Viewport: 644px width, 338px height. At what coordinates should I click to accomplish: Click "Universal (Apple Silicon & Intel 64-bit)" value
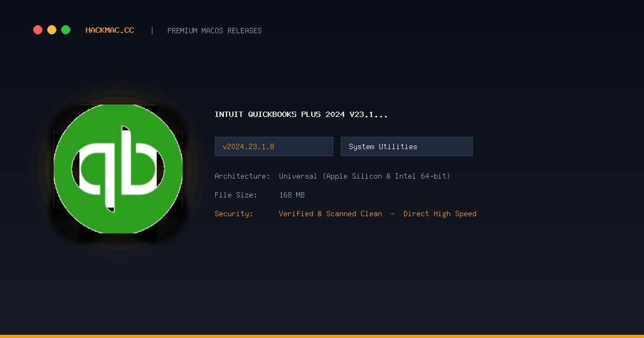point(364,176)
